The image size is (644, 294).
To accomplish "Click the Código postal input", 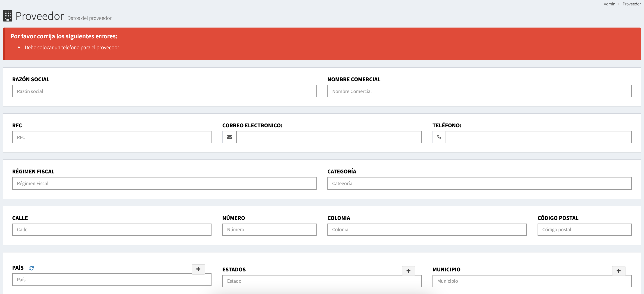I will [x=584, y=230].
